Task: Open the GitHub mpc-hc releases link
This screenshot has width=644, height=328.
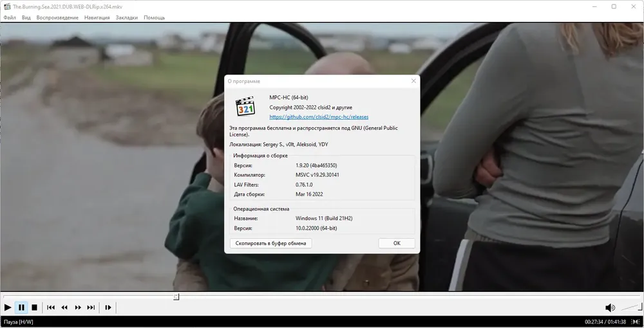Action: (319, 117)
